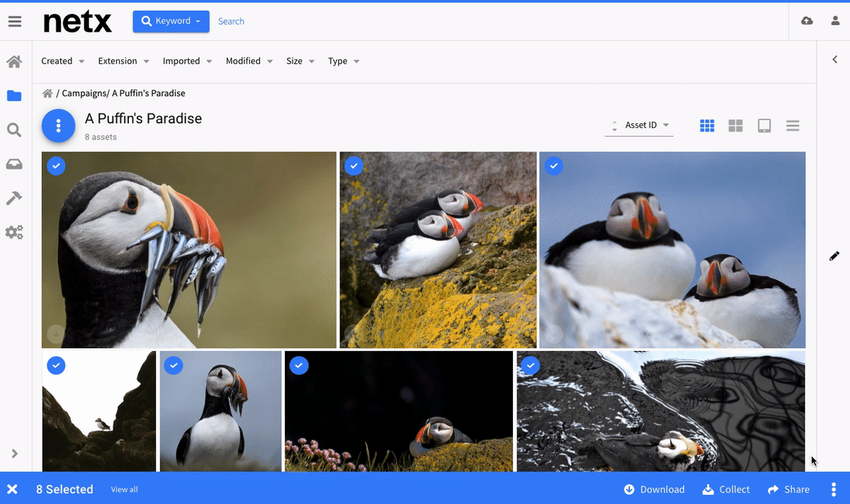Image resolution: width=850 pixels, height=504 pixels.
Task: Expand the left sidebar with the chevron
Action: pyautogui.click(x=14, y=454)
